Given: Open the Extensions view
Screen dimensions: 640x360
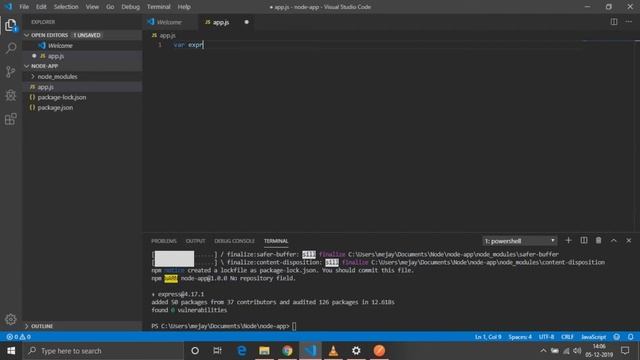Looking at the screenshot, I should pos(11,119).
